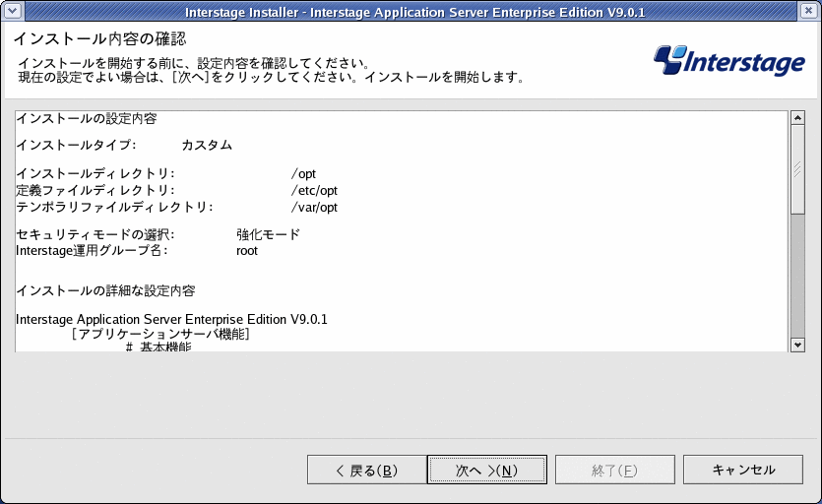The height and width of the screenshot is (504, 822).
Task: Click the instruction line starting with 現在の設定でよい場合は
Action: pyautogui.click(x=272, y=78)
